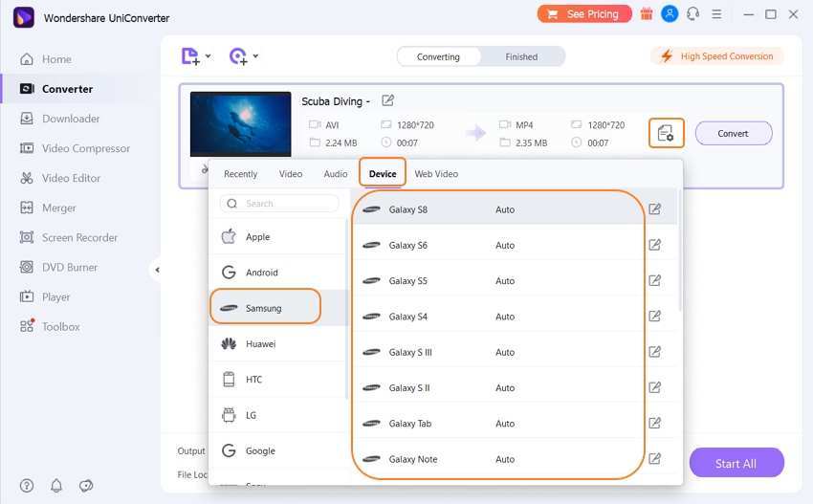Choose Apple device category
813x504 pixels.
point(277,236)
